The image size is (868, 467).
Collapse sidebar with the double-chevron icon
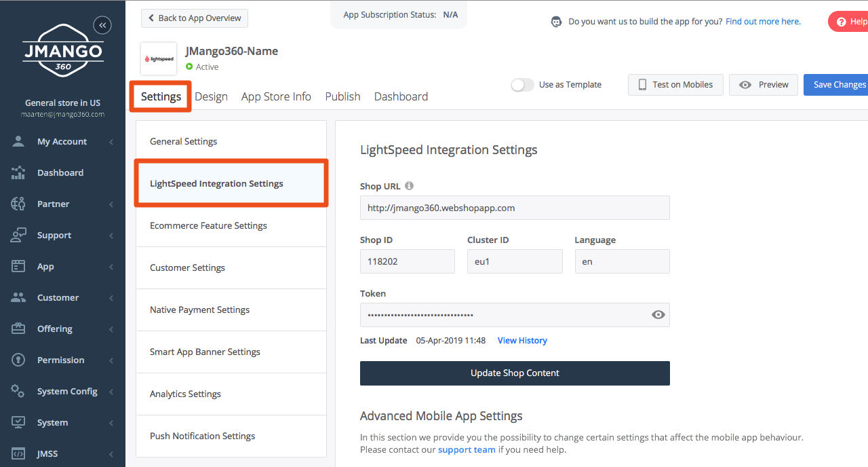(x=102, y=25)
